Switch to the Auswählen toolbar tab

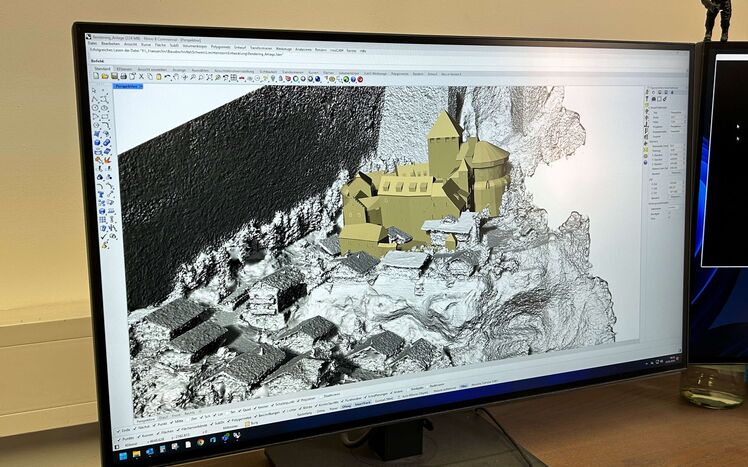[x=200, y=71]
